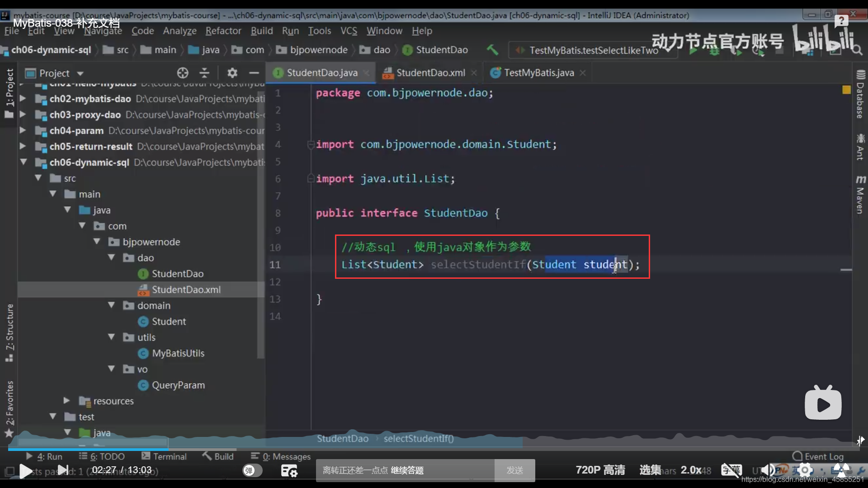Open the VCS menu
Image resolution: width=868 pixels, height=488 pixels.
[x=349, y=31]
